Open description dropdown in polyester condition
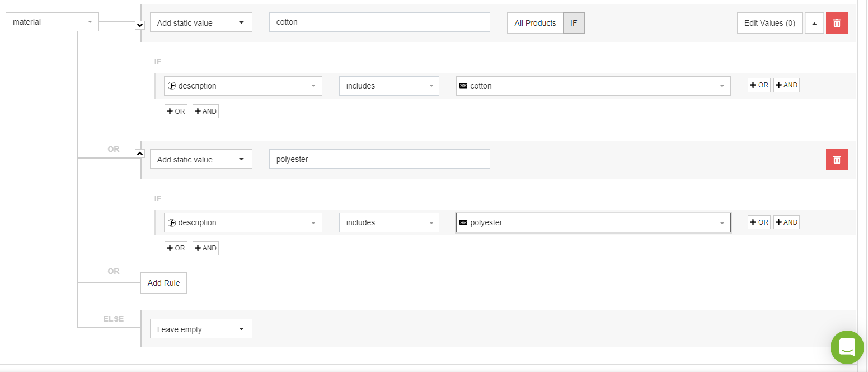The width and height of the screenshot is (868, 372). click(243, 222)
